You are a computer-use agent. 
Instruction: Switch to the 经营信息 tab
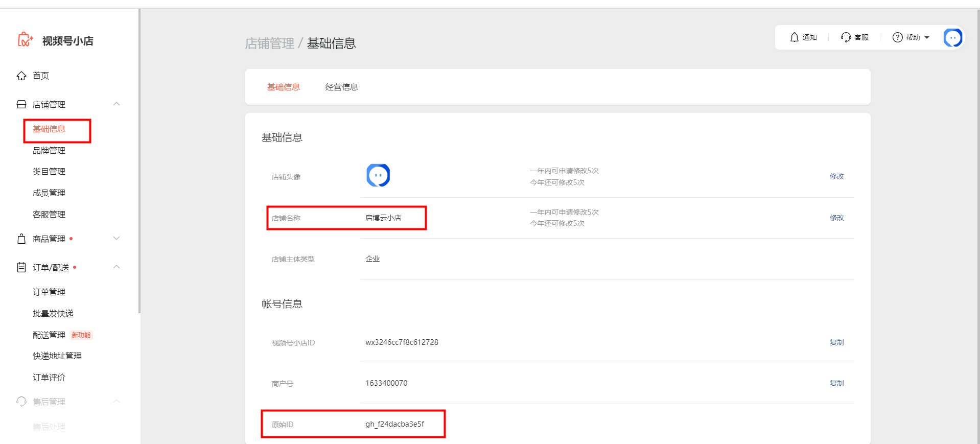pyautogui.click(x=341, y=87)
